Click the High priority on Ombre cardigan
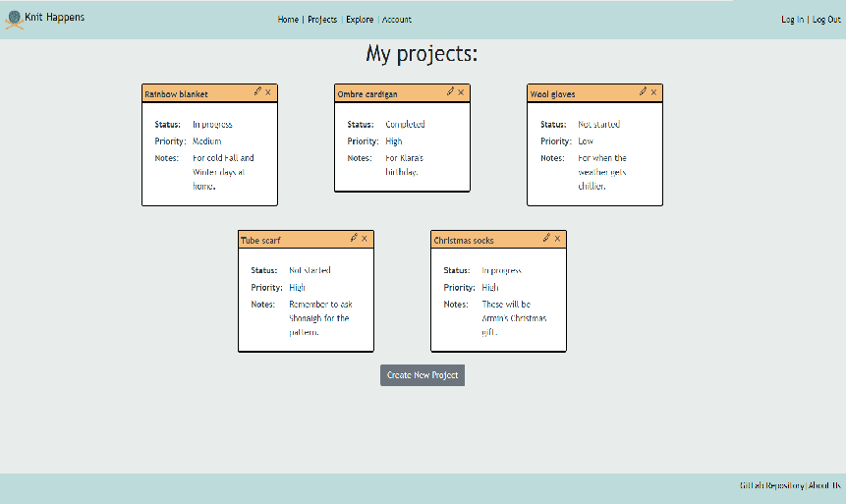This screenshot has width=846, height=504. point(394,140)
